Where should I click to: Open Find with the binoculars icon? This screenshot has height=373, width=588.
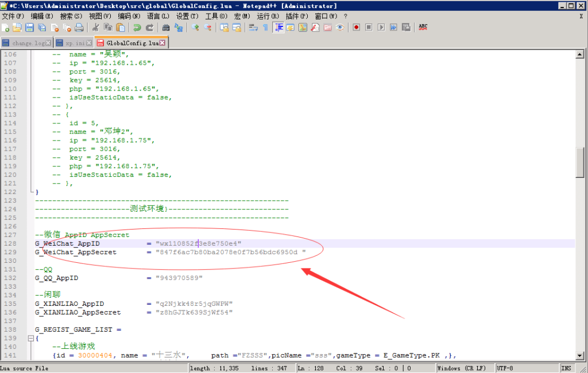pyautogui.click(x=166, y=28)
